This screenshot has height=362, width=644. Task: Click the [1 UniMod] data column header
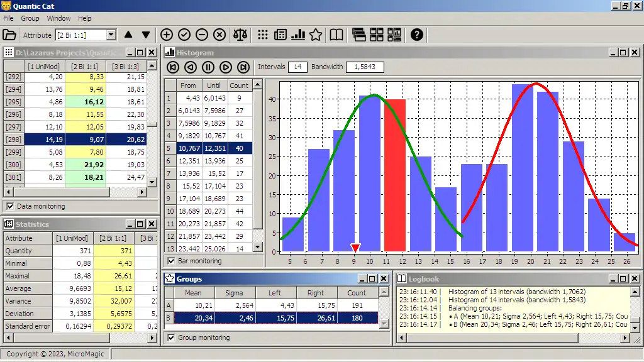pos(43,66)
